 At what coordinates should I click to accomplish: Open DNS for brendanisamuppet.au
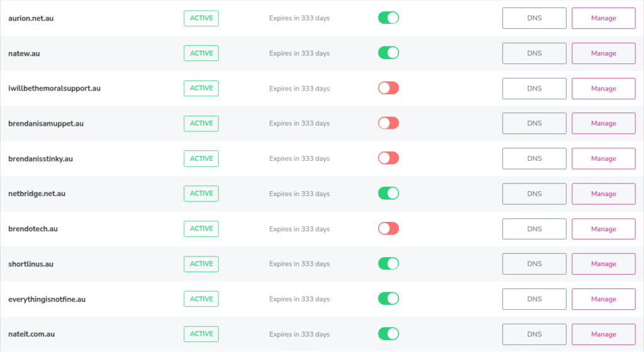click(534, 124)
